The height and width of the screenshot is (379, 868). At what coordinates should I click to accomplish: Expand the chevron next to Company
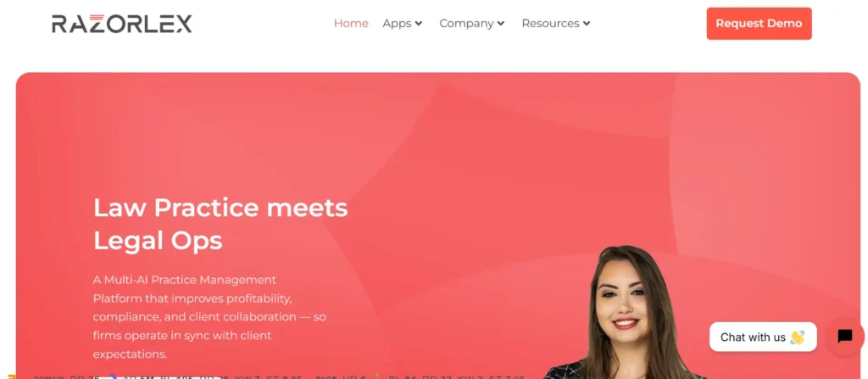pos(500,23)
